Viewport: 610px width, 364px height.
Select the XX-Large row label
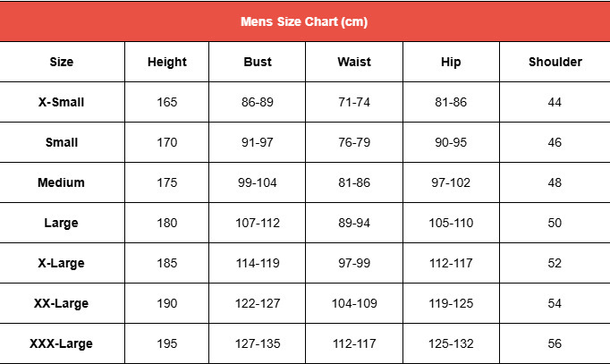62,303
